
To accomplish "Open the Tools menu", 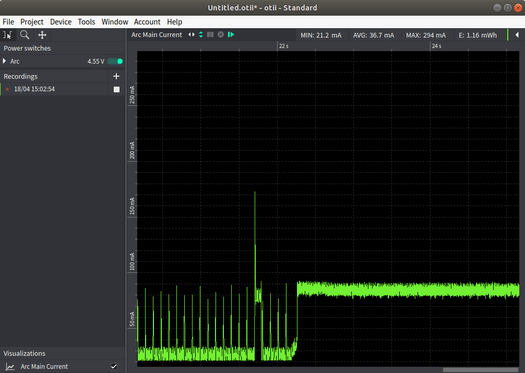I will 86,22.
